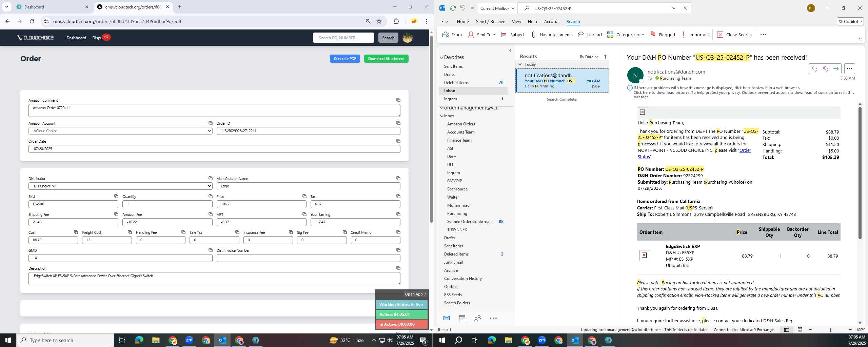Click the Outlook zoom in plus
This screenshot has height=347, width=868.
(850, 330)
